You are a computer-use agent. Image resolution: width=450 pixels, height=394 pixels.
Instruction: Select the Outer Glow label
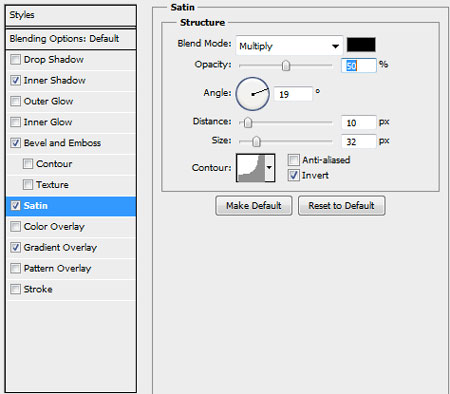48,101
